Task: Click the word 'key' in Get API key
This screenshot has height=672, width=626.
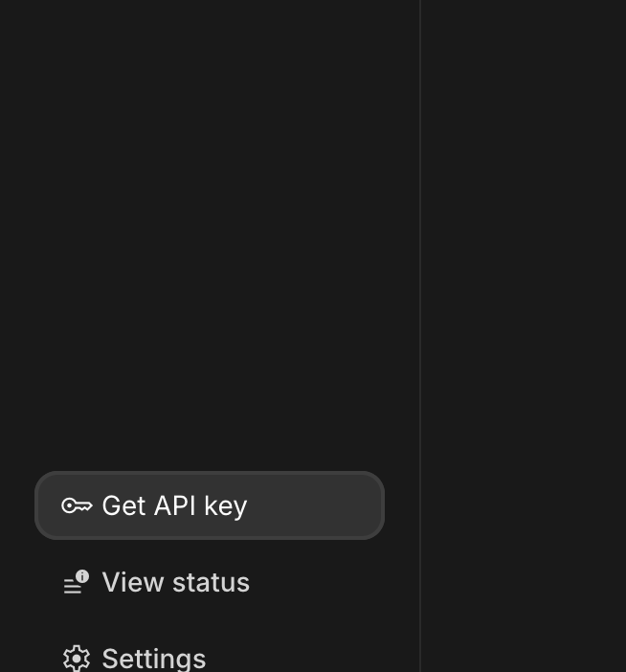Action: [x=225, y=505]
